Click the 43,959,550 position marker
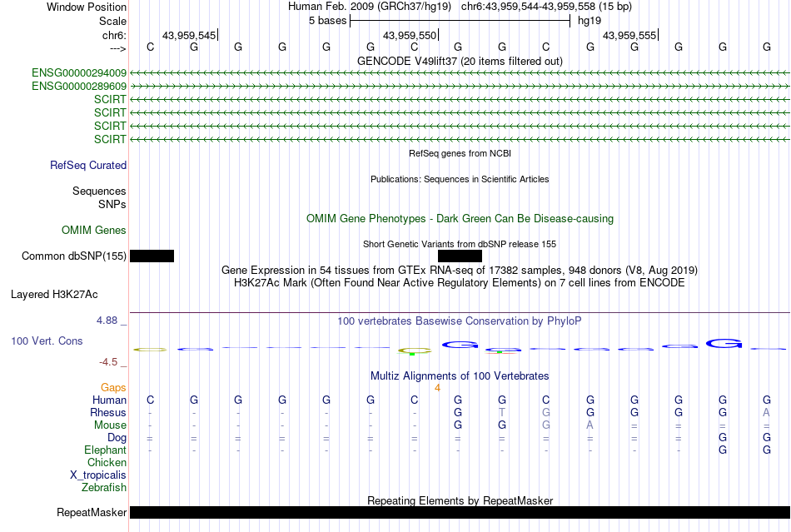Viewport: 791px width, 532px height. [x=410, y=35]
